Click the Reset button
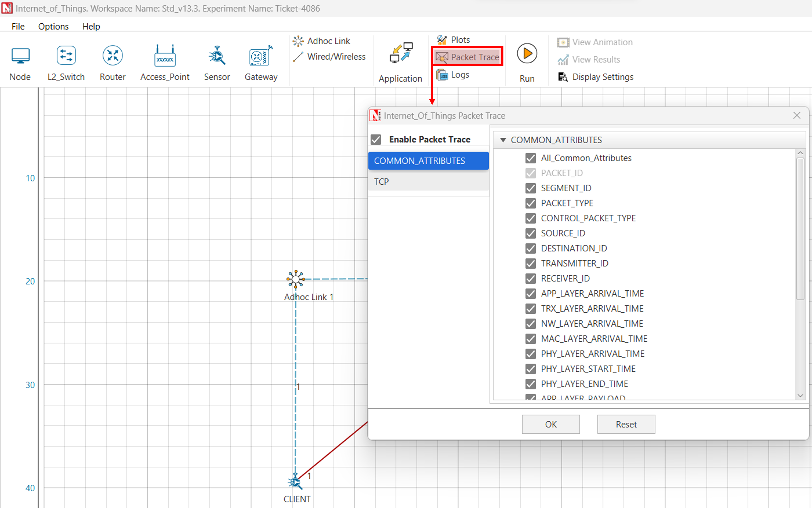The width and height of the screenshot is (812, 508). point(626,424)
